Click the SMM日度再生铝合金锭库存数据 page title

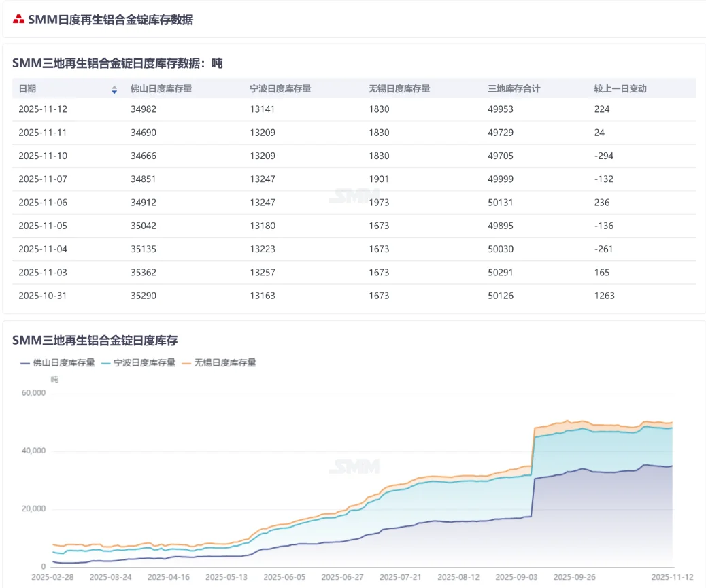111,20
